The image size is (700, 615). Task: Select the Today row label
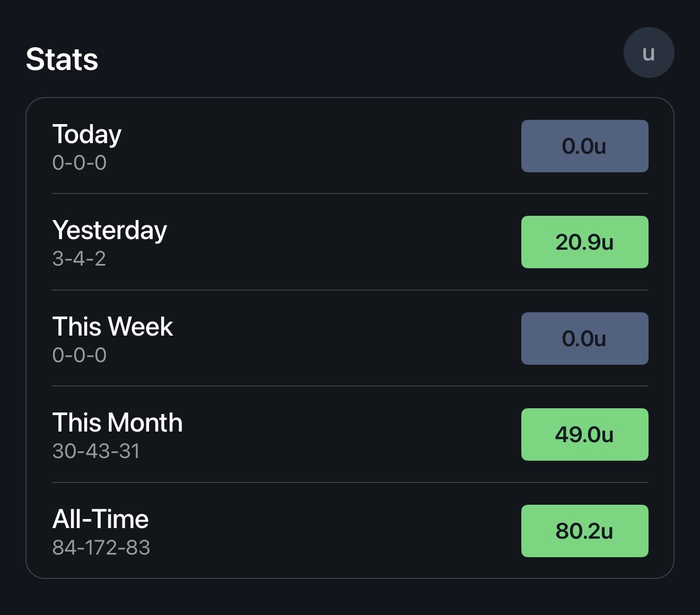pyautogui.click(x=87, y=134)
